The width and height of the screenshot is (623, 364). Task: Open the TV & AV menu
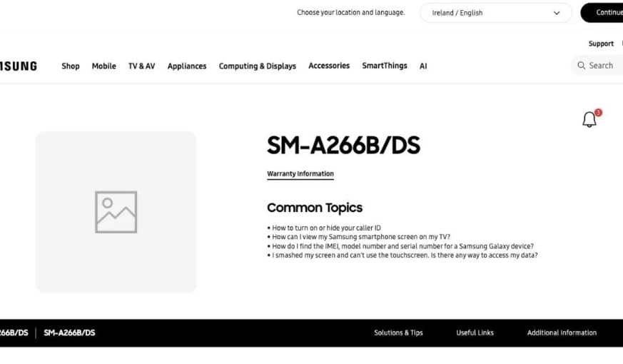[141, 66]
